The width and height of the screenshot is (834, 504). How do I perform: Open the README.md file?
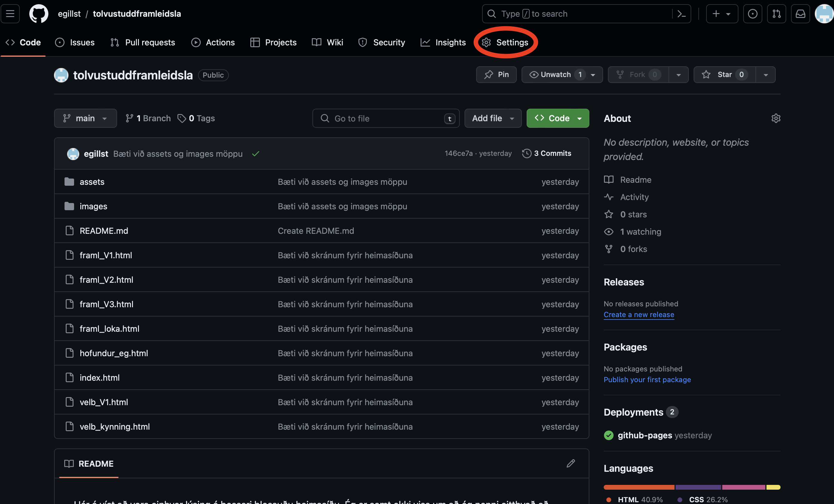point(104,231)
